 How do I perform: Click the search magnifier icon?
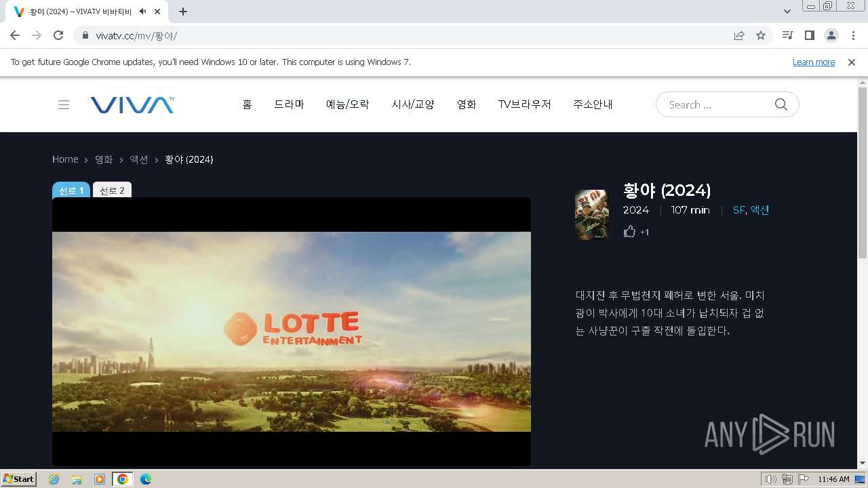[781, 104]
